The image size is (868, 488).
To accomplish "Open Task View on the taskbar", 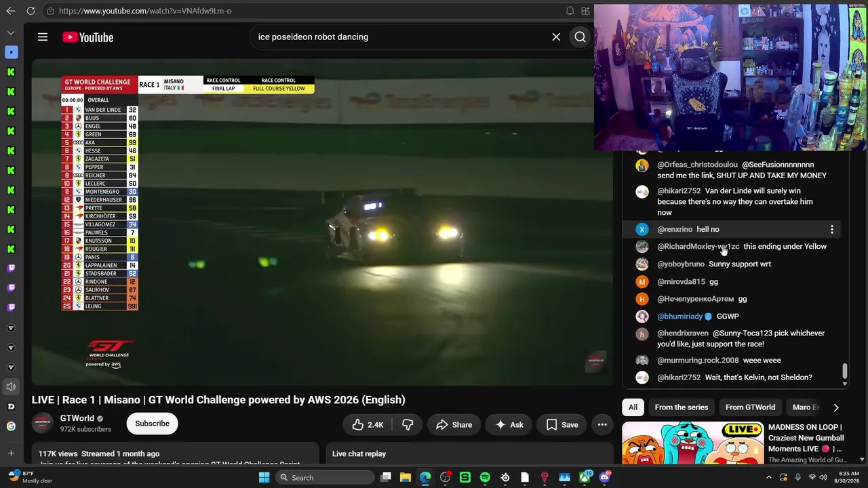I will coord(385,477).
